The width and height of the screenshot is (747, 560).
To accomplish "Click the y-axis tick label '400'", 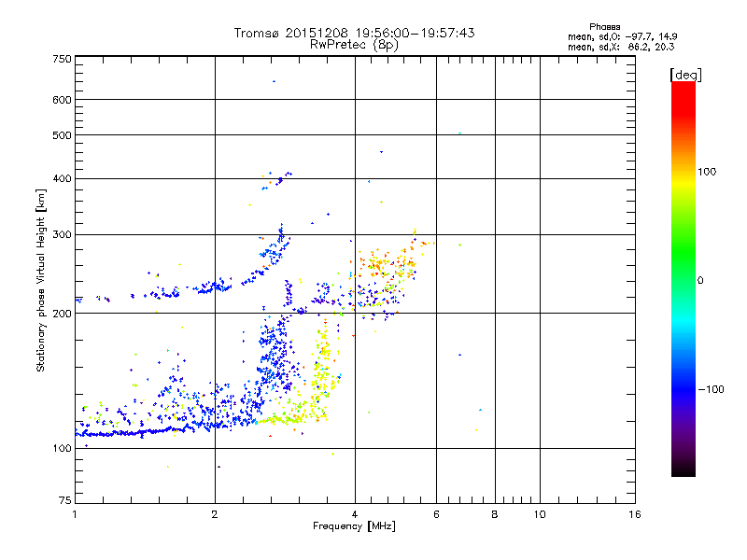I will click(x=62, y=179).
